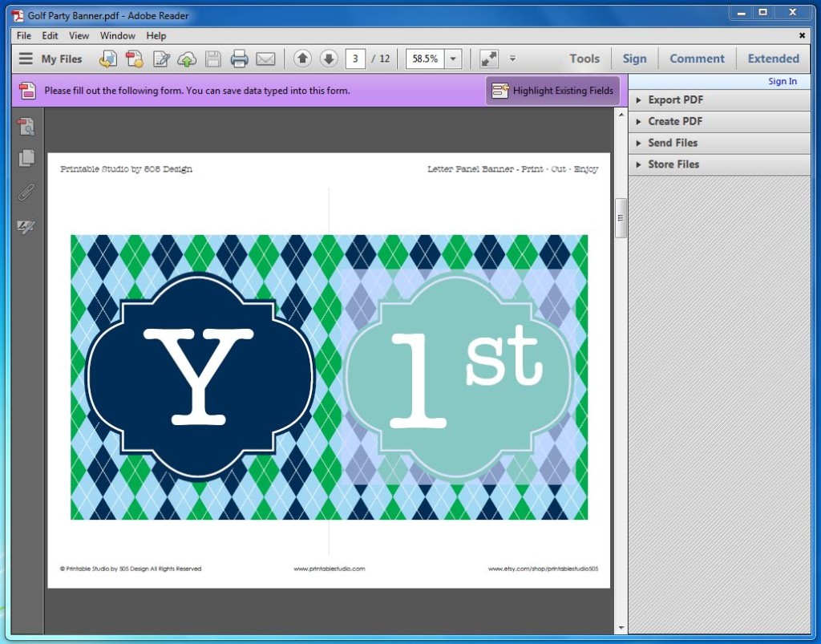Screen dimensions: 821x644
Task: Click the total pages '/ 12' text
Action: tap(381, 59)
